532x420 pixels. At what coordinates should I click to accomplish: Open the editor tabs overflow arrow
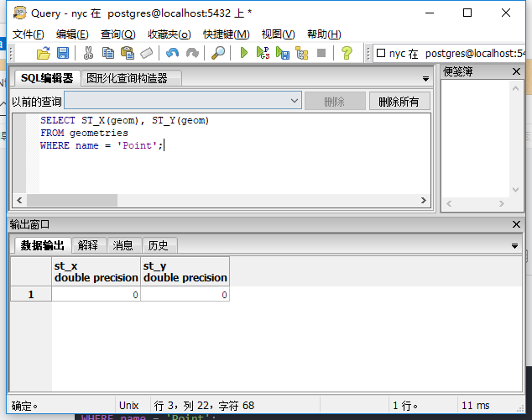425,79
